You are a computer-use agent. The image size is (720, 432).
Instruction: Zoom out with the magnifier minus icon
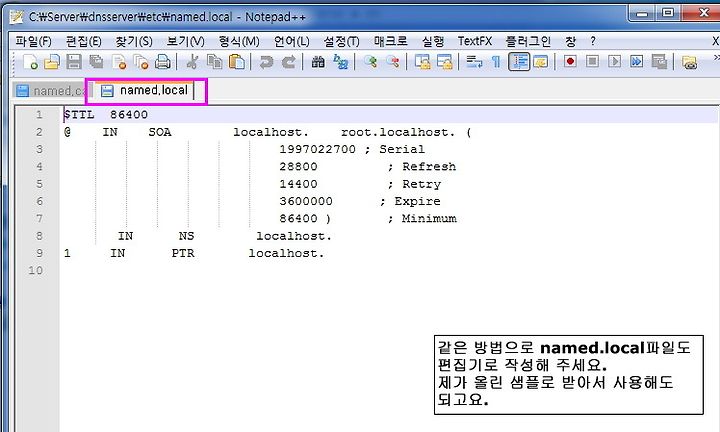pyautogui.click(x=392, y=62)
